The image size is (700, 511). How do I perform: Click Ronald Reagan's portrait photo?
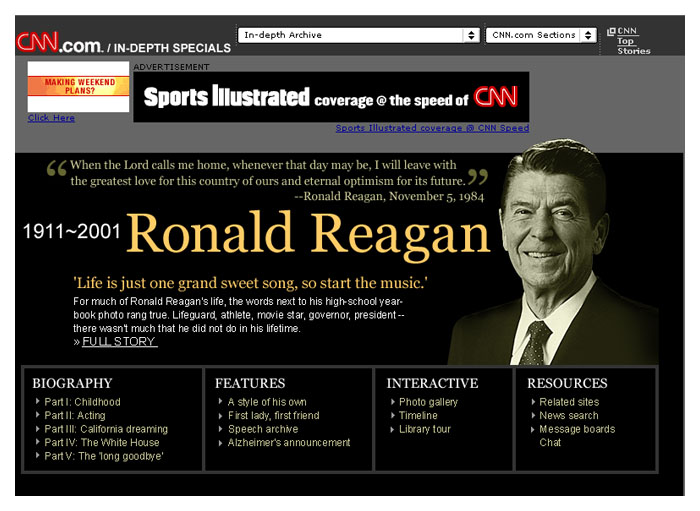(556, 253)
